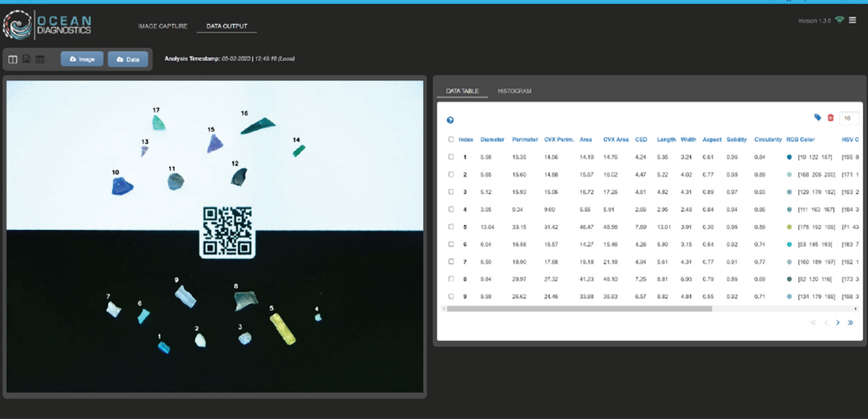
Task: Go to next table page arrow
Action: (x=838, y=323)
